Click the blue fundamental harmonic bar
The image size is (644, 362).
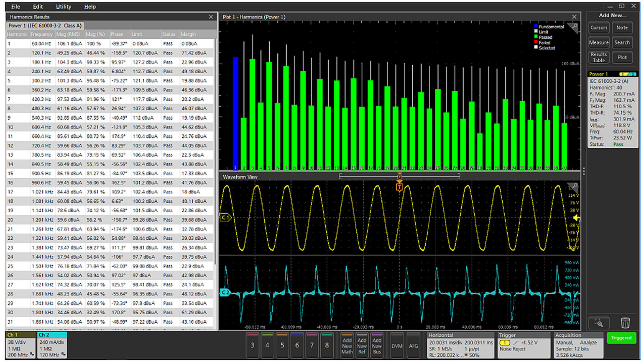pyautogui.click(x=235, y=113)
